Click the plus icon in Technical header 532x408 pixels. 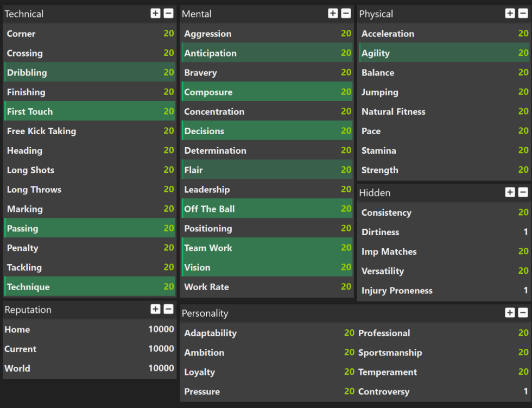155,13
